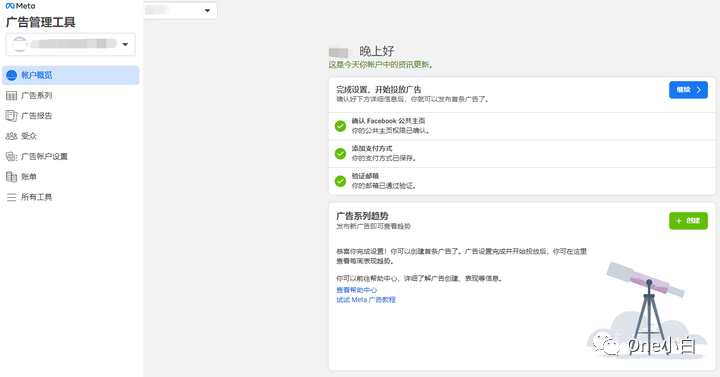Click the account avatar in the selector
The height and width of the screenshot is (377, 720).
[x=20, y=44]
